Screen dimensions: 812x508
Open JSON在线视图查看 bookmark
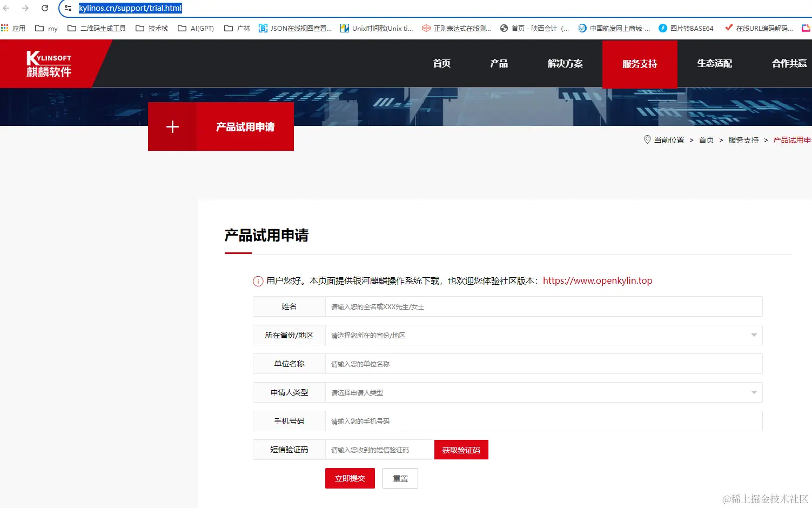coord(296,28)
